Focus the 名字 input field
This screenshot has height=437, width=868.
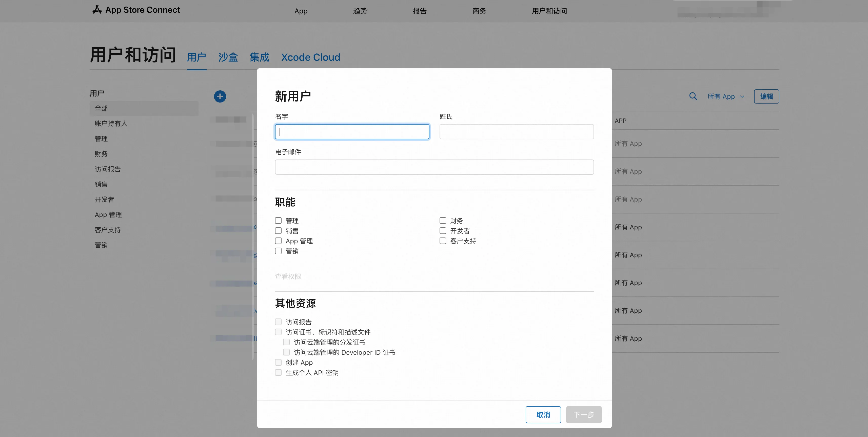click(352, 131)
